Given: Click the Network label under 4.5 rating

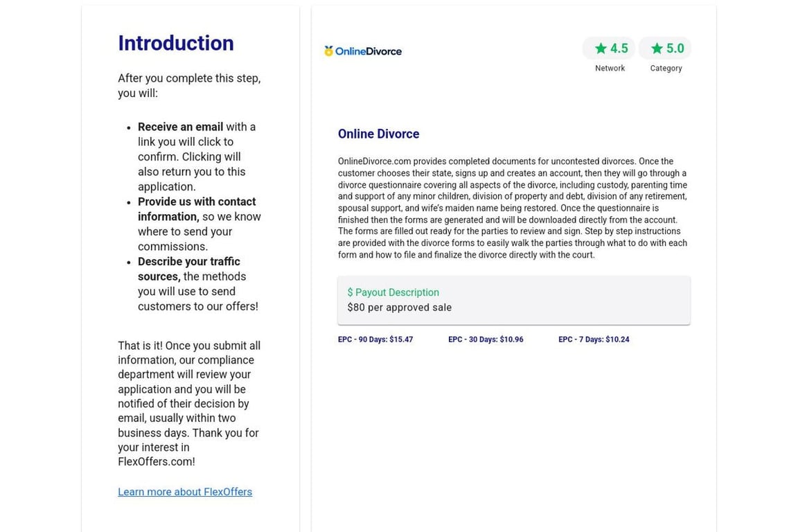Looking at the screenshot, I should 610,68.
